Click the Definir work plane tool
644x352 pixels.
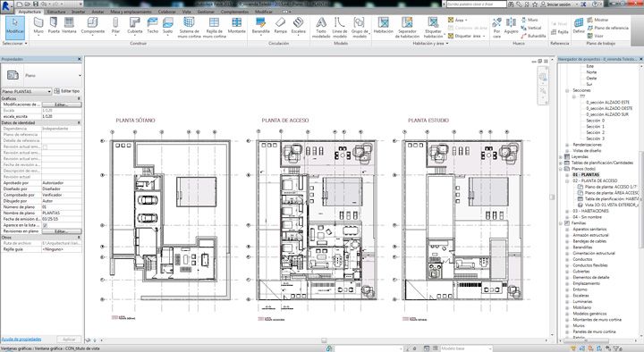579,25
